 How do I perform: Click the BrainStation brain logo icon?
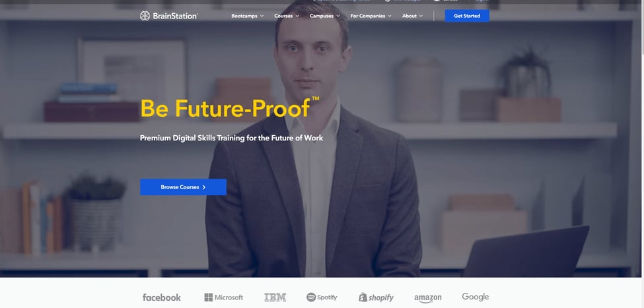[145, 16]
